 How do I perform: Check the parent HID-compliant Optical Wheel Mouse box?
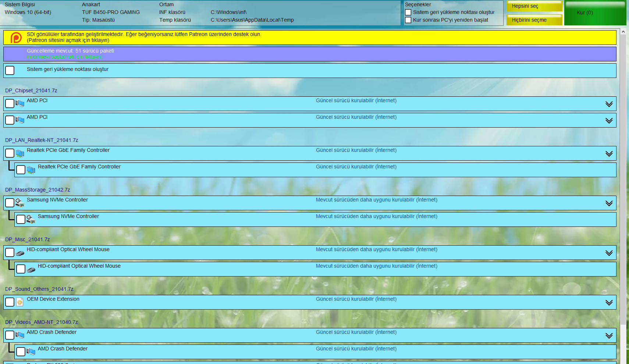point(10,253)
